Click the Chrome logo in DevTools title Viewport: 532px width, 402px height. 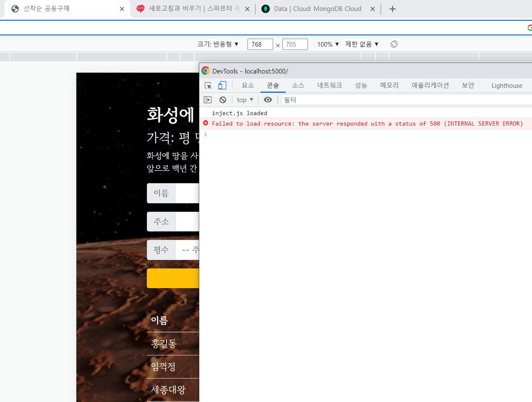coord(206,71)
